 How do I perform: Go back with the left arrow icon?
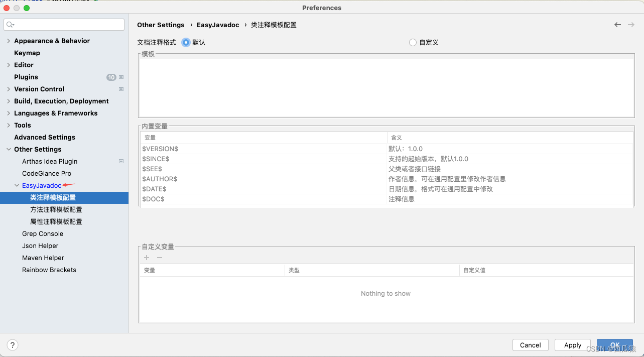(617, 25)
